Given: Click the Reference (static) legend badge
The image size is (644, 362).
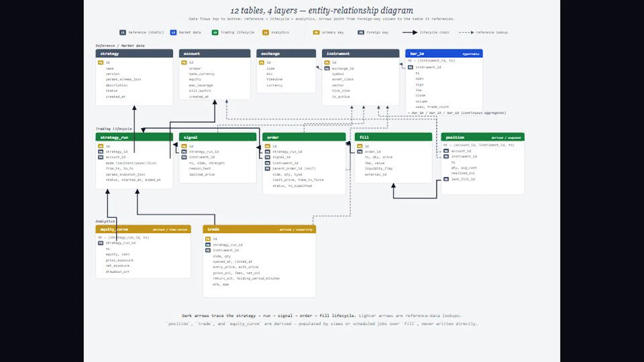Looking at the screenshot, I should tap(123, 32).
